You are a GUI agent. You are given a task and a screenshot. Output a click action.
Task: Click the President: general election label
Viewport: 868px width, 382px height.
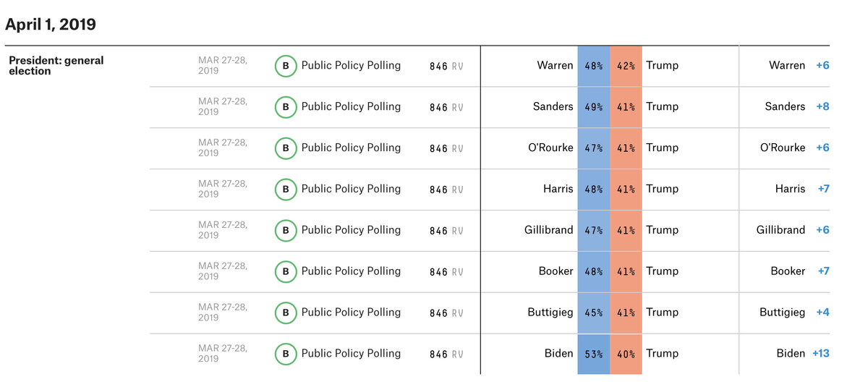coord(56,66)
